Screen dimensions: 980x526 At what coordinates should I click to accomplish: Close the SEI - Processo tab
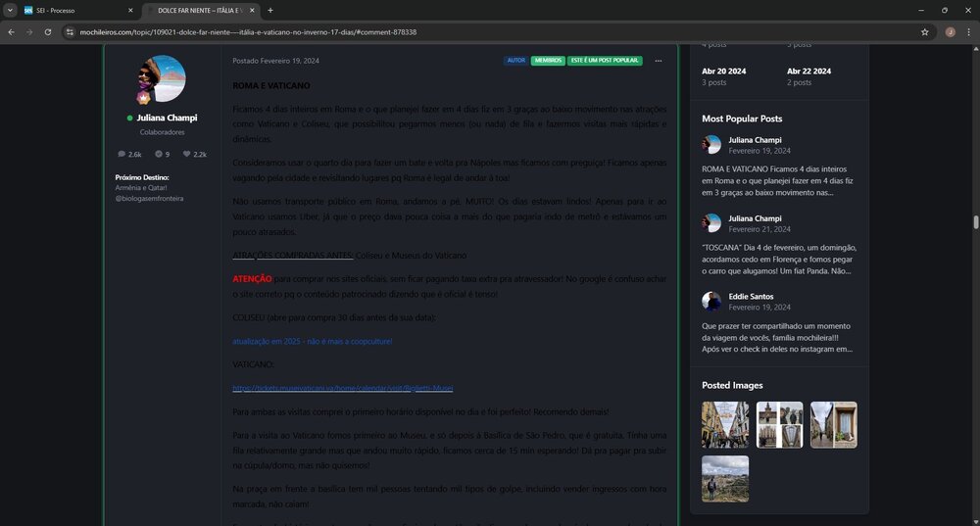coord(130,10)
